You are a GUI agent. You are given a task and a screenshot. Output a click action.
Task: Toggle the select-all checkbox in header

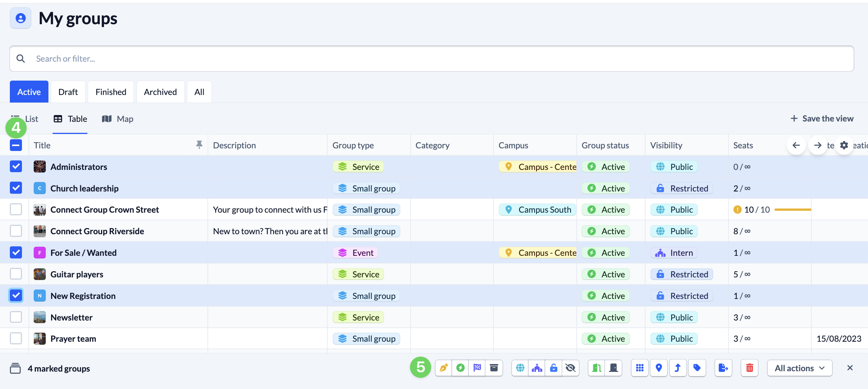coord(16,145)
